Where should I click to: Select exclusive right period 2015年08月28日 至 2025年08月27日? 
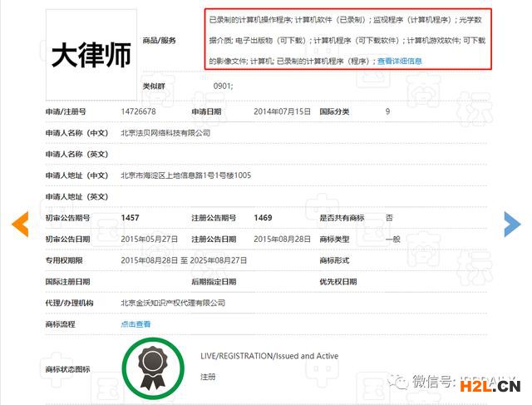[184, 260]
